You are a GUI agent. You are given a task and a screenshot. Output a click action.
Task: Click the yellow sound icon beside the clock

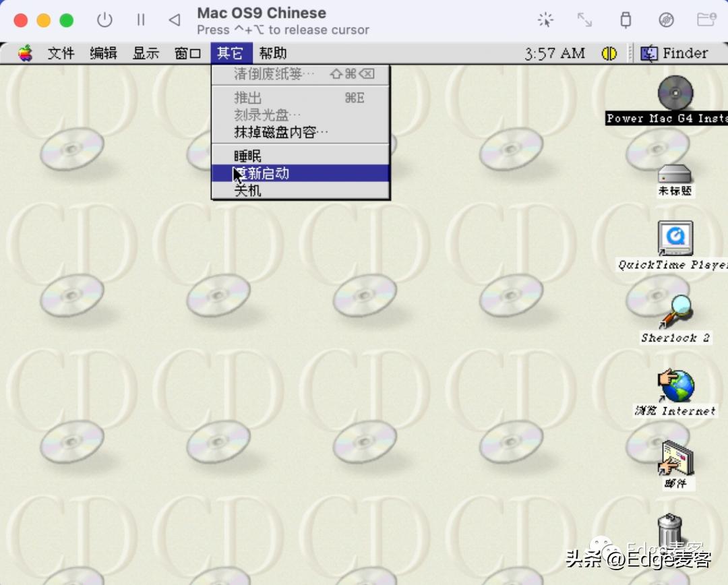(x=607, y=53)
